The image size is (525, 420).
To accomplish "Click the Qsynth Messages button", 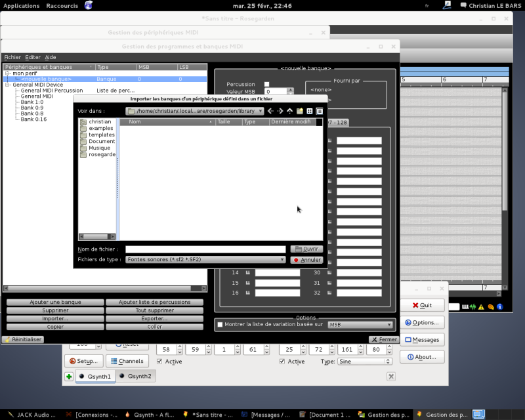I will (x=422, y=340).
